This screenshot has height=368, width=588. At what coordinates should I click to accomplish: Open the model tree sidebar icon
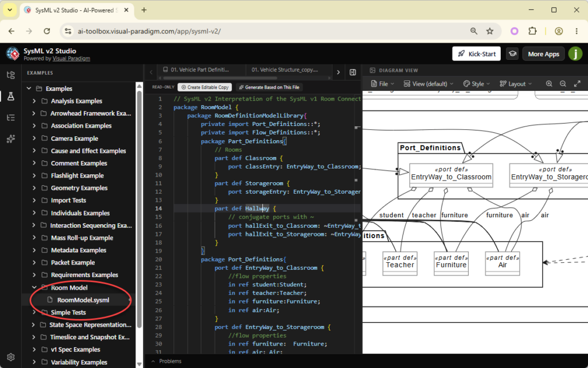[x=10, y=75]
